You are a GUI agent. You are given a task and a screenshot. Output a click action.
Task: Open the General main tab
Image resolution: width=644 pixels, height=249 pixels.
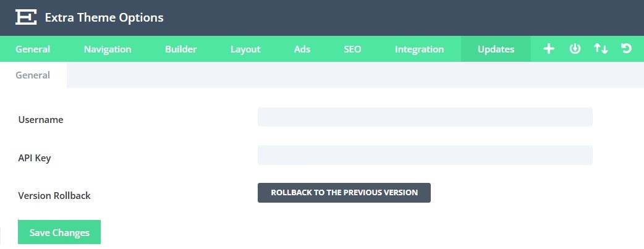tap(33, 49)
